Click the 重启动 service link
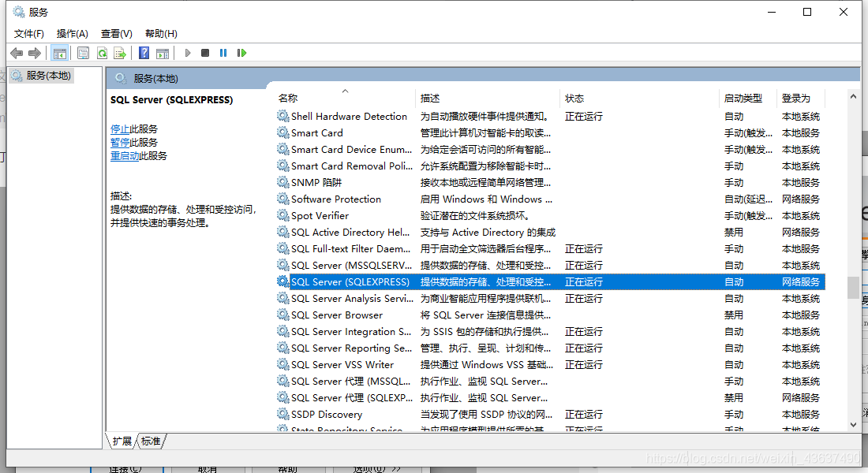The width and height of the screenshot is (868, 473). click(125, 155)
